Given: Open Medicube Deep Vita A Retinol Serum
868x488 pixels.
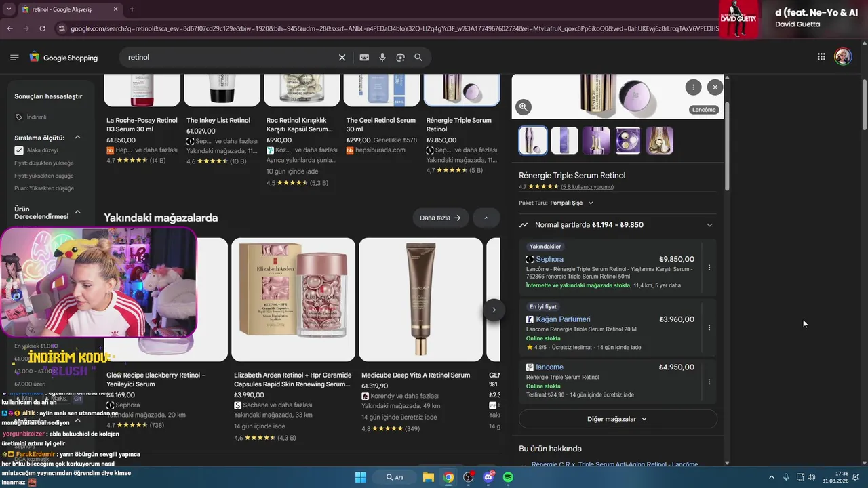Looking at the screenshot, I should [420, 300].
